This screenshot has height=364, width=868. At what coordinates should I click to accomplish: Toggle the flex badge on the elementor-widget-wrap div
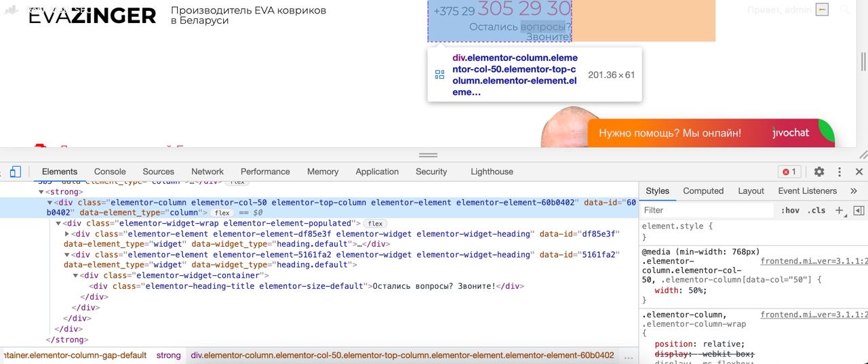coord(376,224)
